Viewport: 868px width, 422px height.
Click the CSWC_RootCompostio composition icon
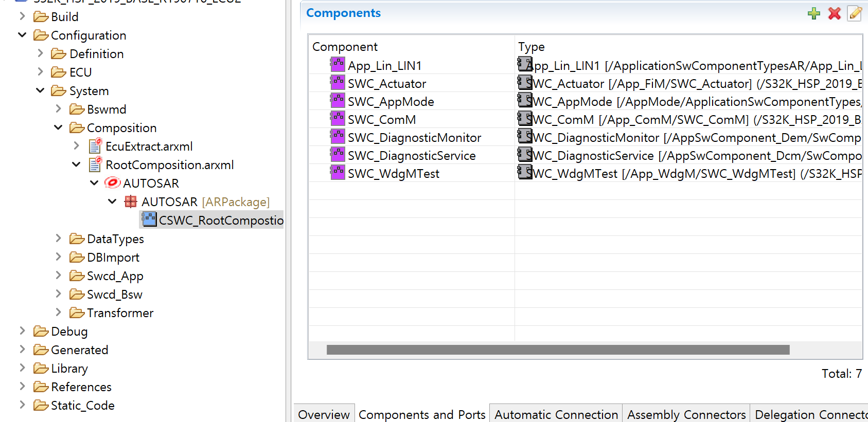(149, 219)
